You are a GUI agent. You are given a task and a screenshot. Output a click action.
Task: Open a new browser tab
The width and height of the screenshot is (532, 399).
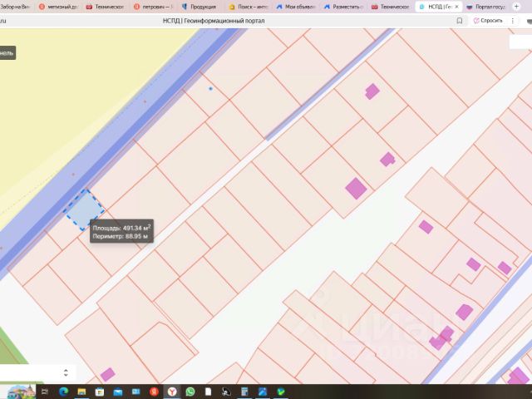point(516,7)
